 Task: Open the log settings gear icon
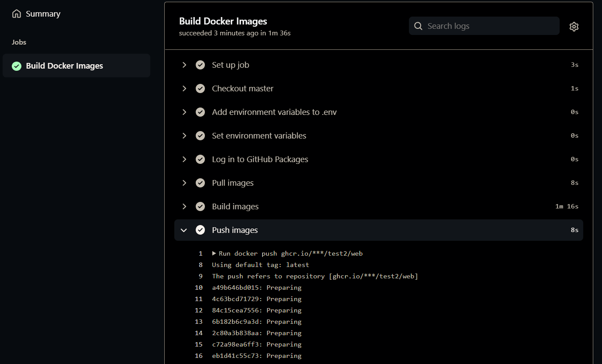[574, 27]
